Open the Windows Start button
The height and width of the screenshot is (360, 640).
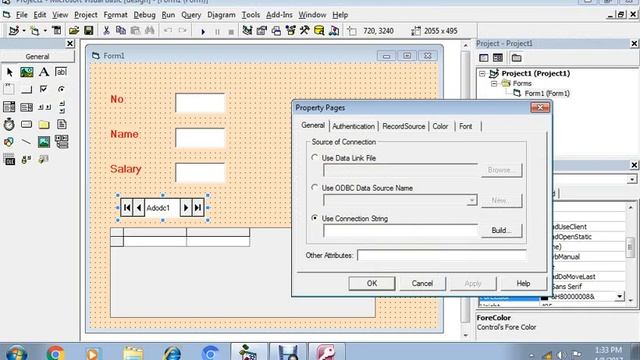pos(16,353)
